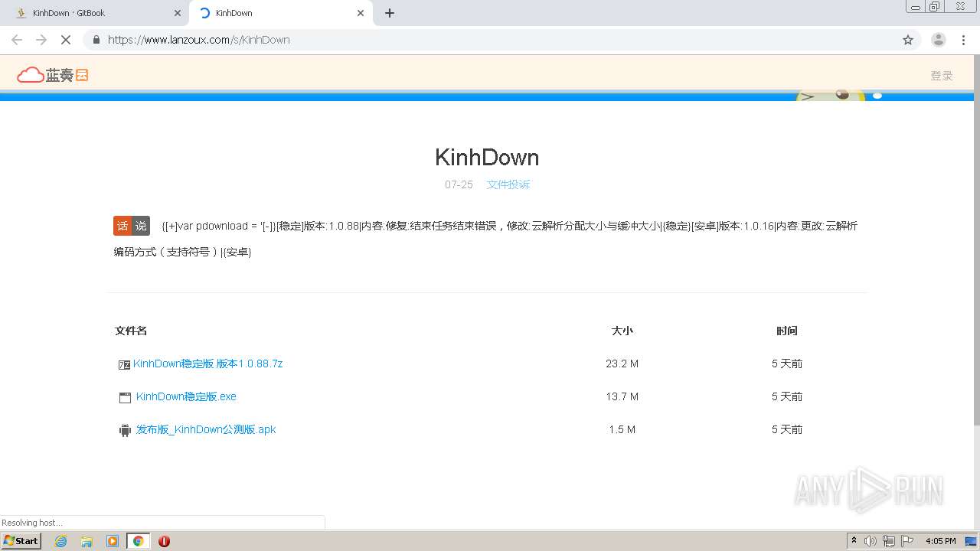Open the Windows Start menu
Image resolution: width=980 pixels, height=551 pixels.
tap(21, 540)
